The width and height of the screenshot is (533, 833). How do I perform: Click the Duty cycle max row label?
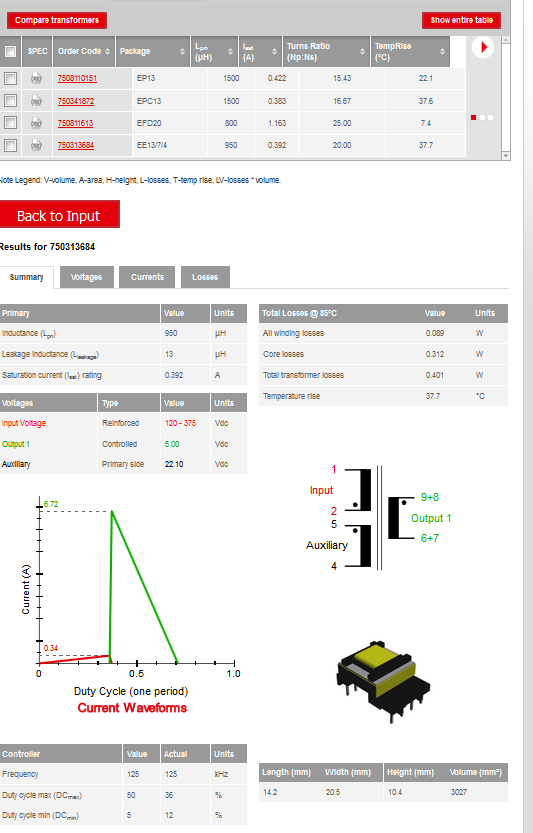point(42,796)
